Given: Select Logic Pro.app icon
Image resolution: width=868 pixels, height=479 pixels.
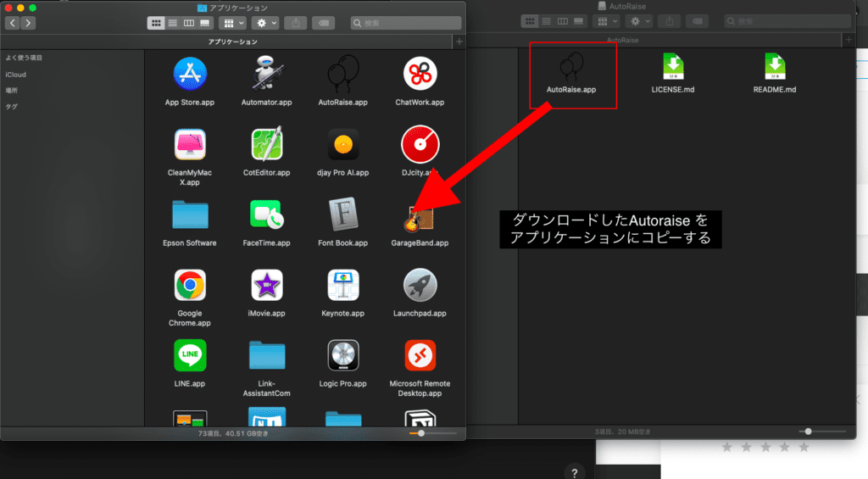Looking at the screenshot, I should coord(343,355).
